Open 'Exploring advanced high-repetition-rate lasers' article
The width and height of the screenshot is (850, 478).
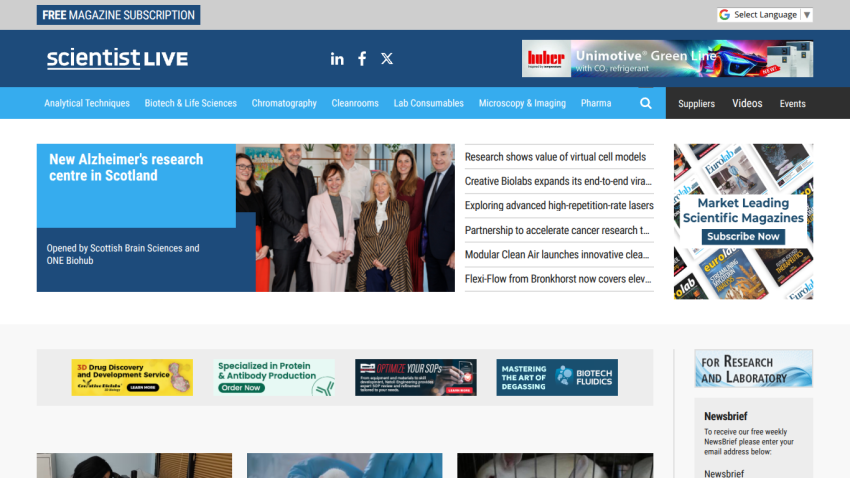(x=559, y=205)
